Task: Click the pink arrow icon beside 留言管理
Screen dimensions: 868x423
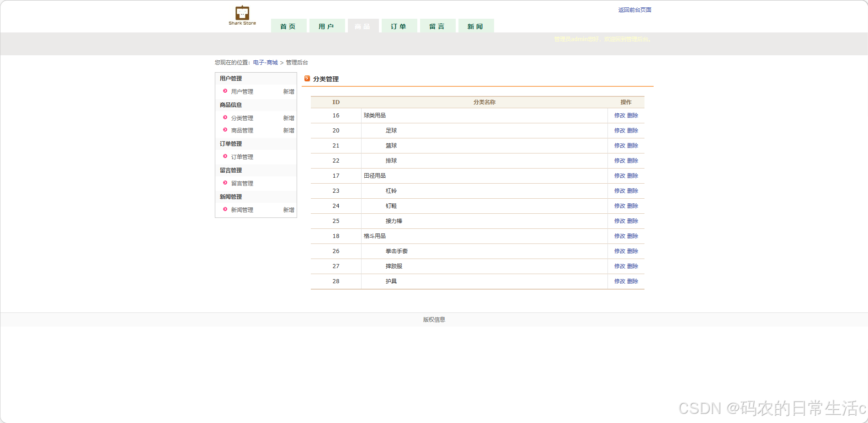Action: [225, 183]
